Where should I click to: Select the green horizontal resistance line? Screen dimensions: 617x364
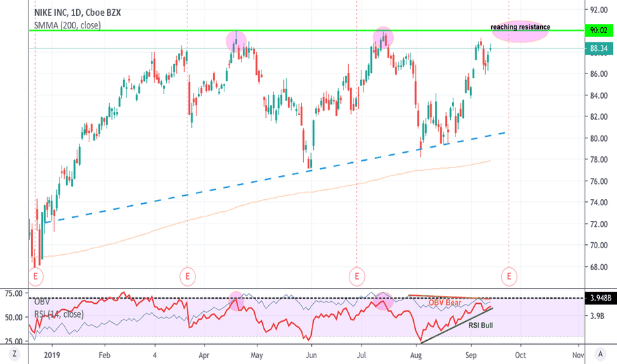point(307,30)
